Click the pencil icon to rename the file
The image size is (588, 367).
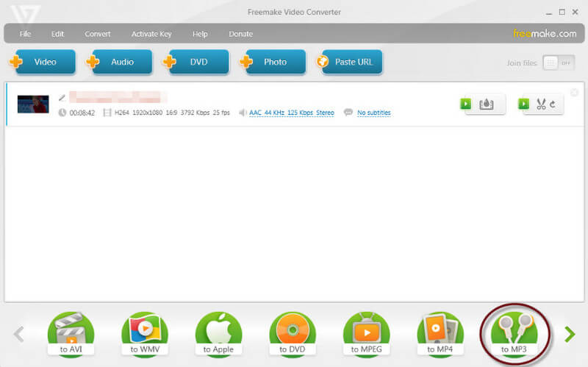[x=62, y=97]
